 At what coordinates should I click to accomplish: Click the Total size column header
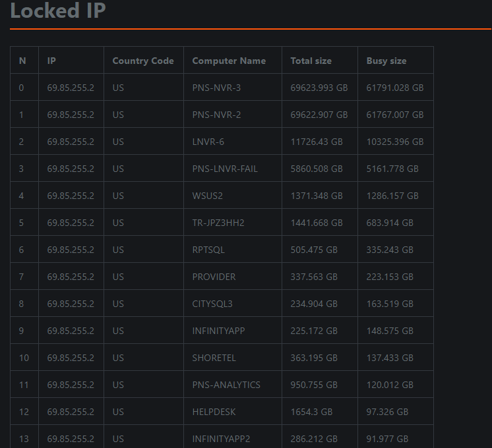point(311,61)
